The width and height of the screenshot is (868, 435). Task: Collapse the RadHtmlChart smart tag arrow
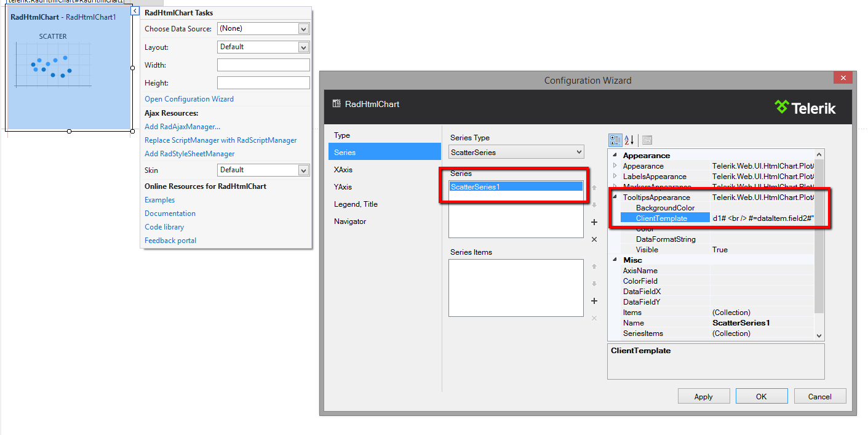pyautogui.click(x=135, y=11)
